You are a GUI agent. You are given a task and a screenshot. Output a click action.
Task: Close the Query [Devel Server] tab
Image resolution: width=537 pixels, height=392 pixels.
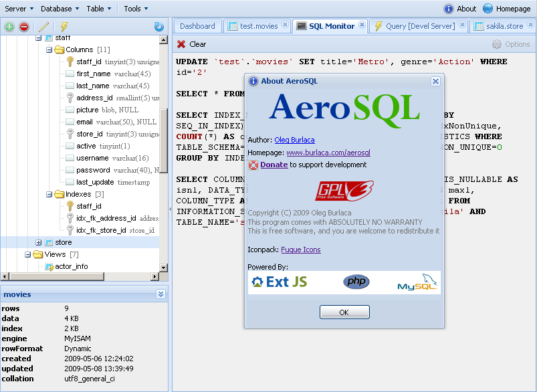pyautogui.click(x=462, y=24)
